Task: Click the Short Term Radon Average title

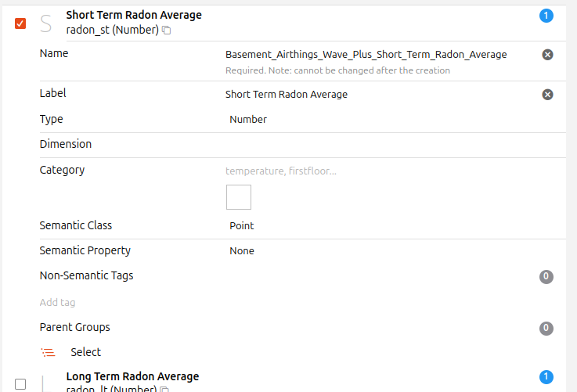Action: pos(133,15)
